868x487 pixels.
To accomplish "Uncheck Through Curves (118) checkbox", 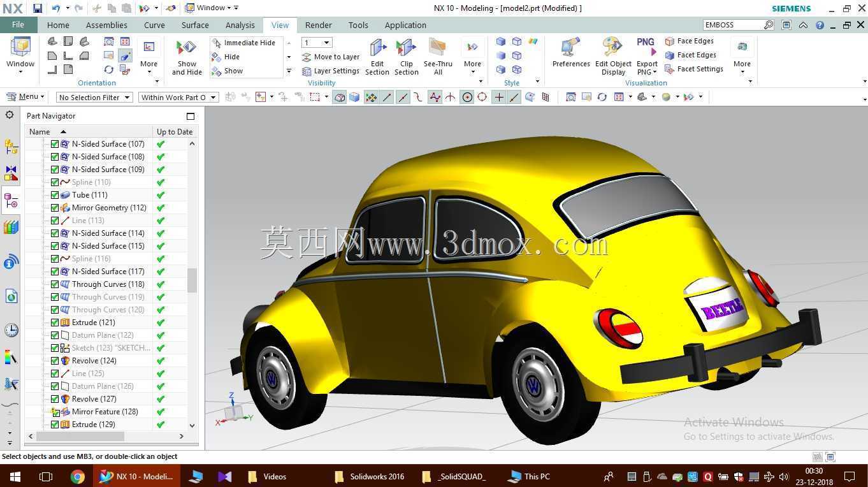I will click(x=55, y=284).
